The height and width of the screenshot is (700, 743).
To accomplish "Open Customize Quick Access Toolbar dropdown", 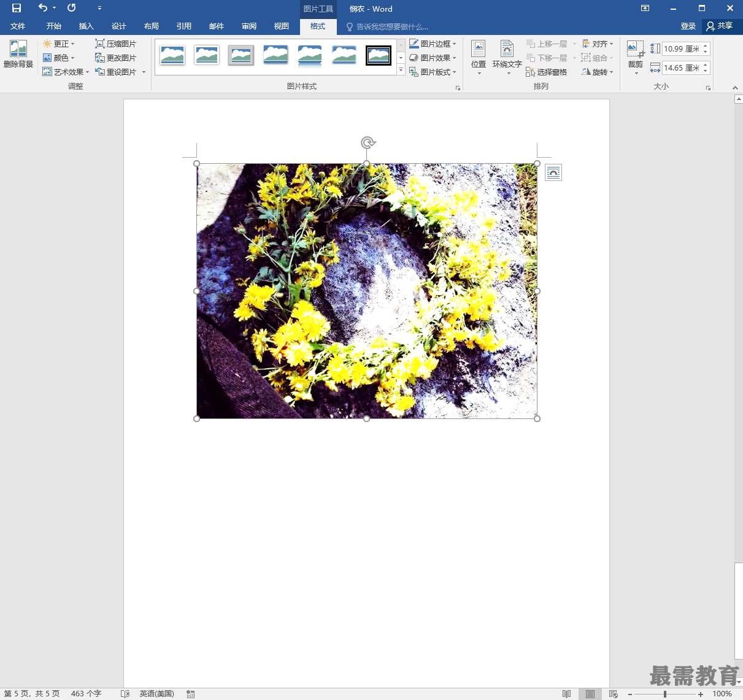I will (99, 8).
